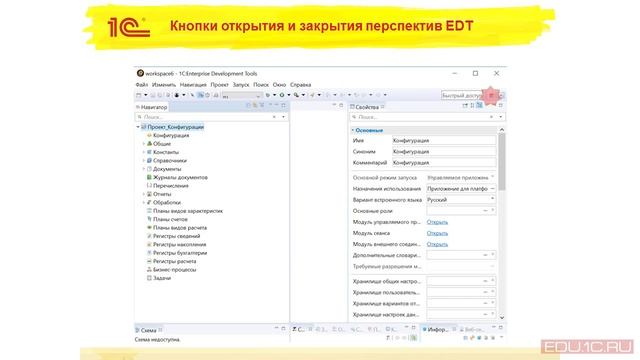The width and height of the screenshot is (640, 360).
Task: Open the Изменить menu
Action: pyautogui.click(x=164, y=85)
